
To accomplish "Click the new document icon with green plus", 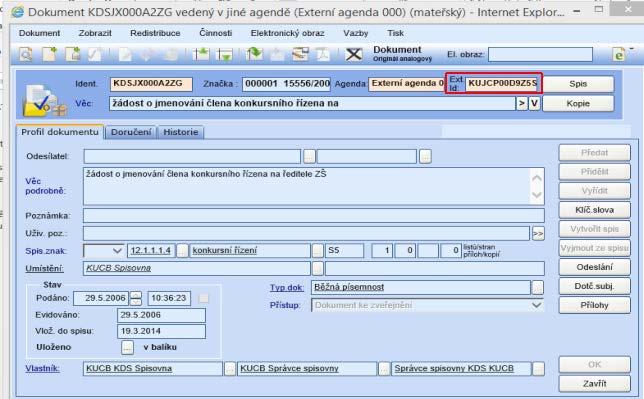I will [50, 54].
